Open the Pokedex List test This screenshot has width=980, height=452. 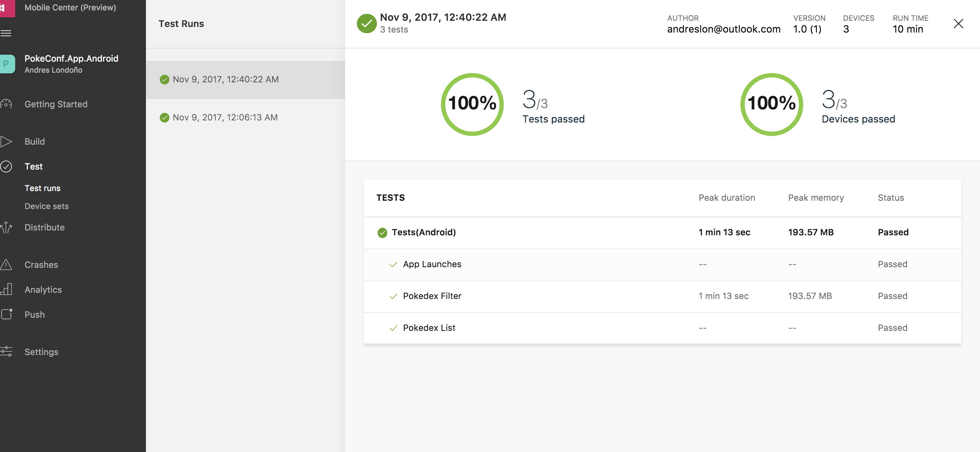point(662,328)
